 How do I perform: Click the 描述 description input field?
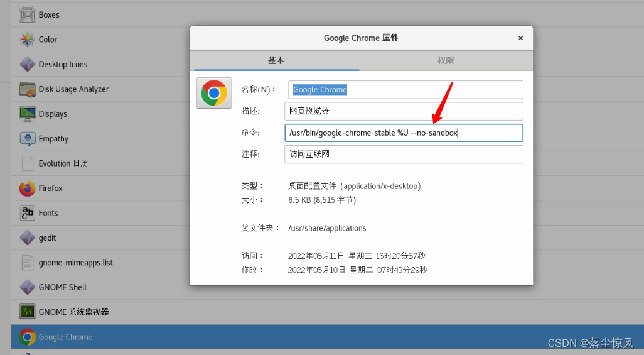coord(404,111)
